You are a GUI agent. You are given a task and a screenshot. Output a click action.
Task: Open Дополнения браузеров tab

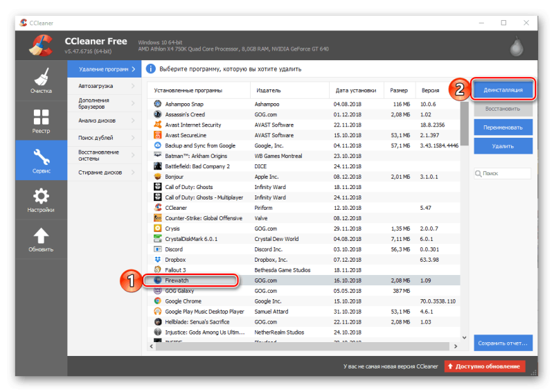(105, 103)
